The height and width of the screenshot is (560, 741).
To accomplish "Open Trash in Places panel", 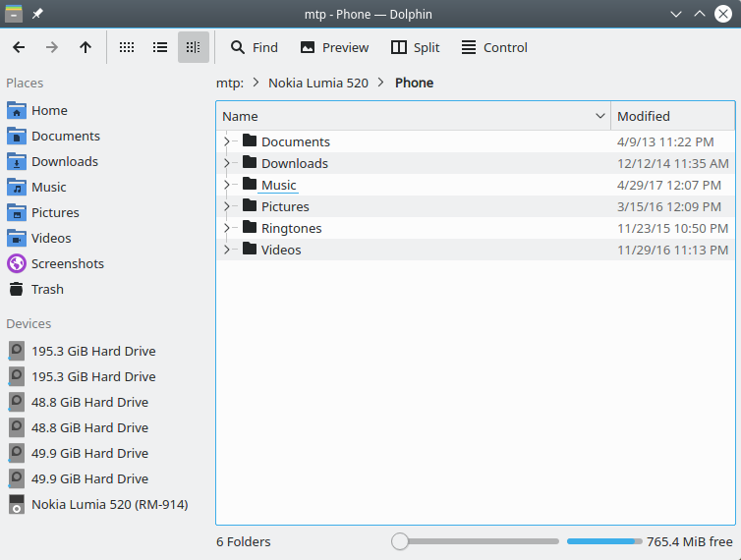I will pyautogui.click(x=47, y=289).
